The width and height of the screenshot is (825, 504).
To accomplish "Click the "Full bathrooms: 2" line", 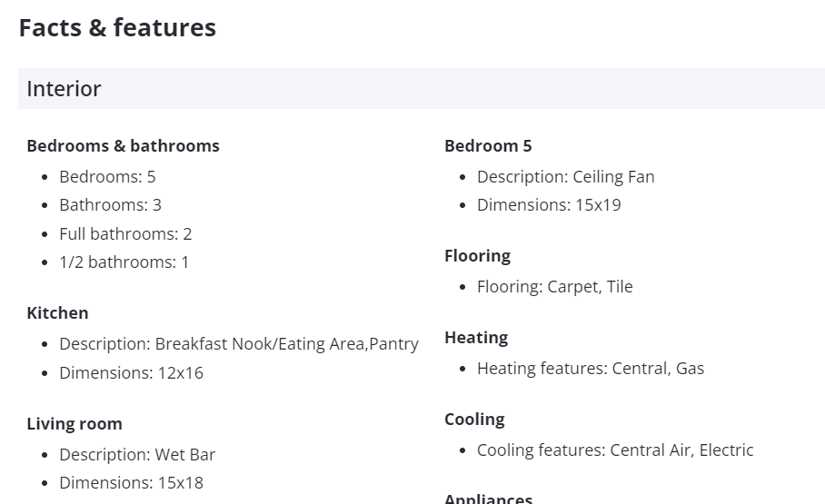I will (125, 234).
